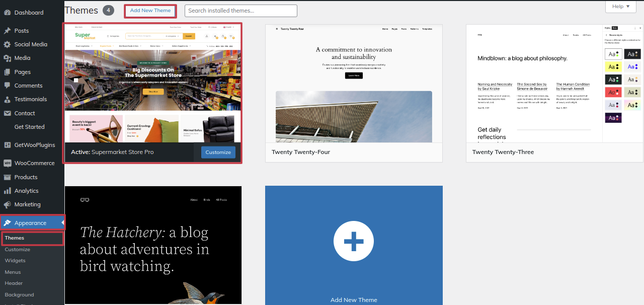Open Get Started under Contact
The width and height of the screenshot is (644, 305).
(30, 127)
